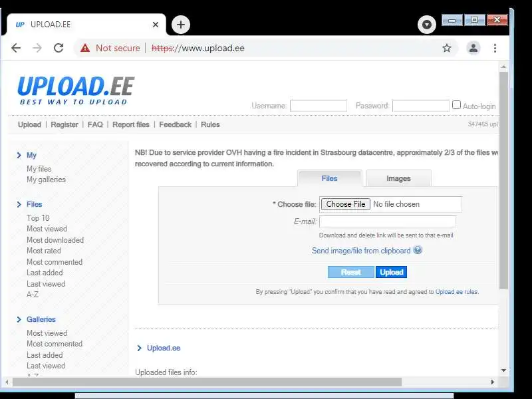Open Most commented under Galleries
Screen dimensions: 532x399
pyautogui.click(x=55, y=344)
